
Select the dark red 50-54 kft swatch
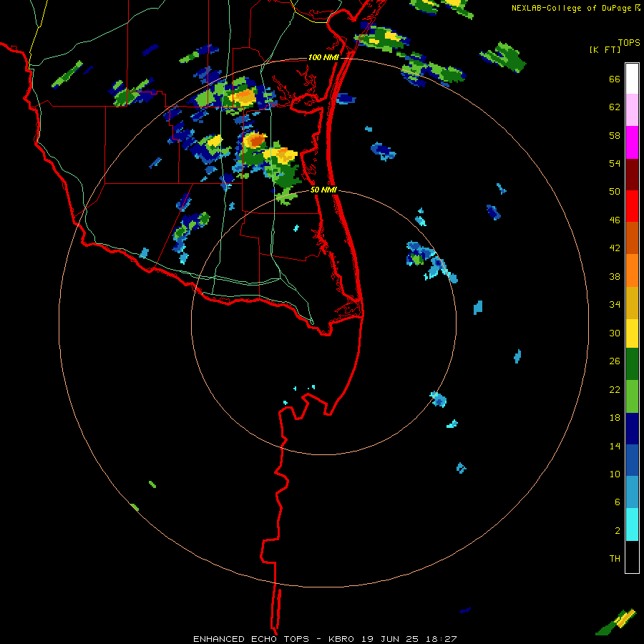(632, 174)
